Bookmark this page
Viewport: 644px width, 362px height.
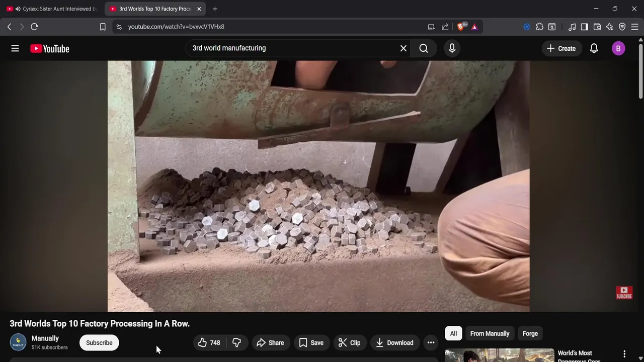(x=103, y=27)
